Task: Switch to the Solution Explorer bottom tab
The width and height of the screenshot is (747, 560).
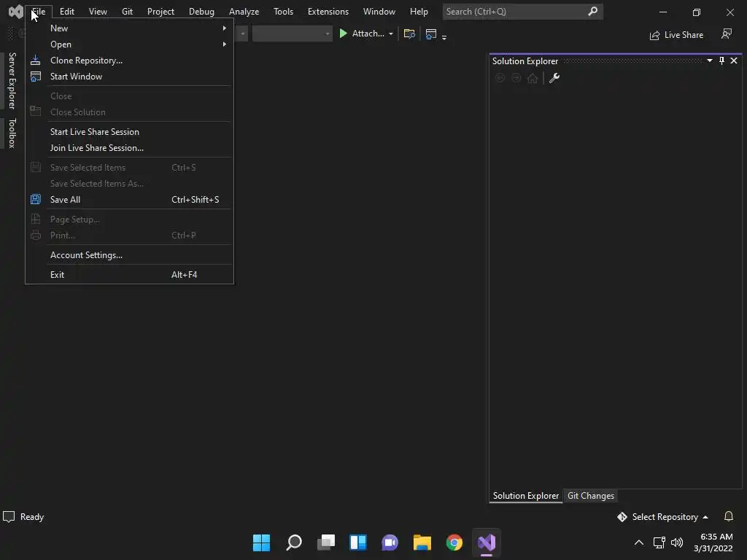Action: tap(526, 496)
